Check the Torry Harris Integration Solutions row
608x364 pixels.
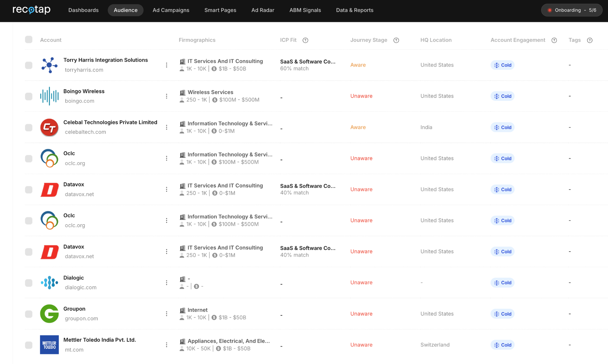(29, 65)
